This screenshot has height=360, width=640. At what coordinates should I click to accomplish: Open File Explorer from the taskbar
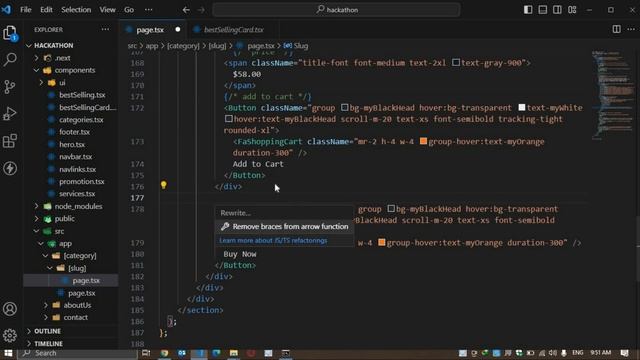[x=233, y=353]
